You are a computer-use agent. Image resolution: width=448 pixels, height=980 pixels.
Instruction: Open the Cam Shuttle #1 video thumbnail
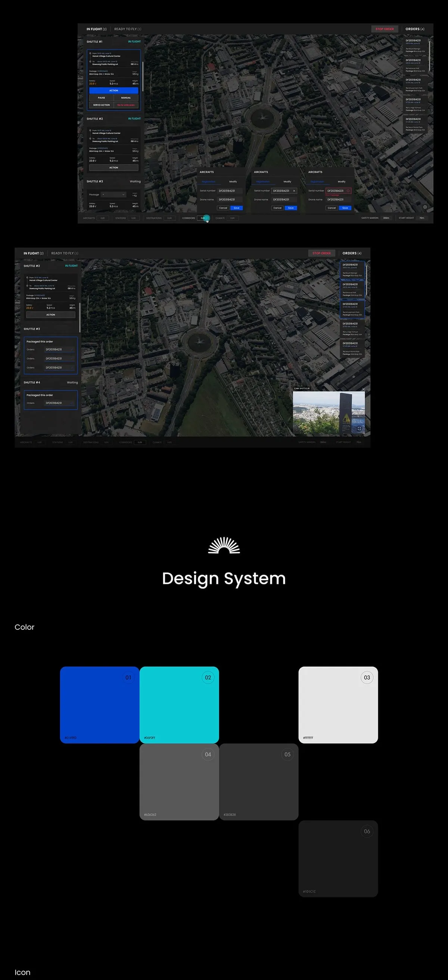[x=329, y=413]
